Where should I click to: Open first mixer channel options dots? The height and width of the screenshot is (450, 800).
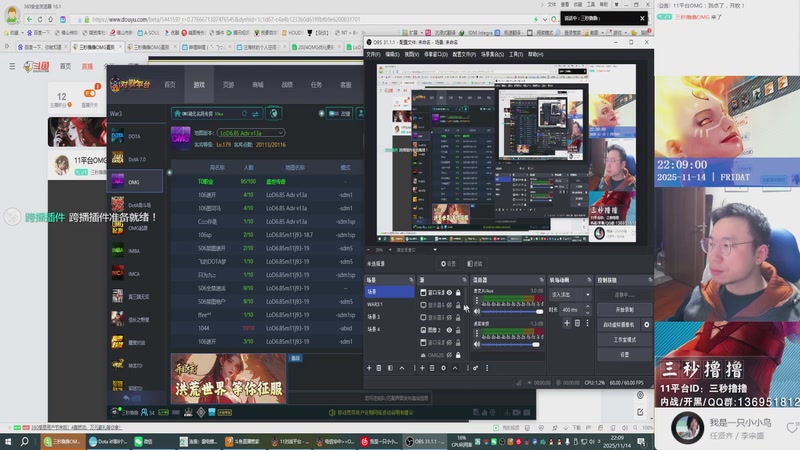click(x=477, y=301)
